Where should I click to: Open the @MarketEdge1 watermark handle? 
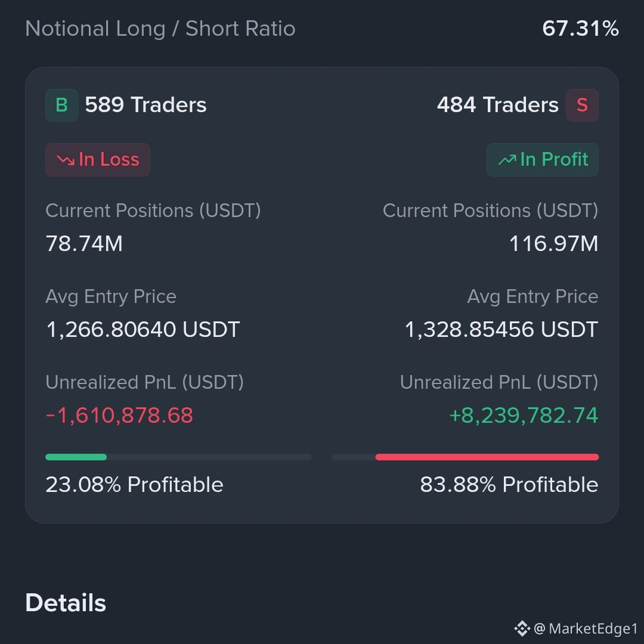coord(586,629)
